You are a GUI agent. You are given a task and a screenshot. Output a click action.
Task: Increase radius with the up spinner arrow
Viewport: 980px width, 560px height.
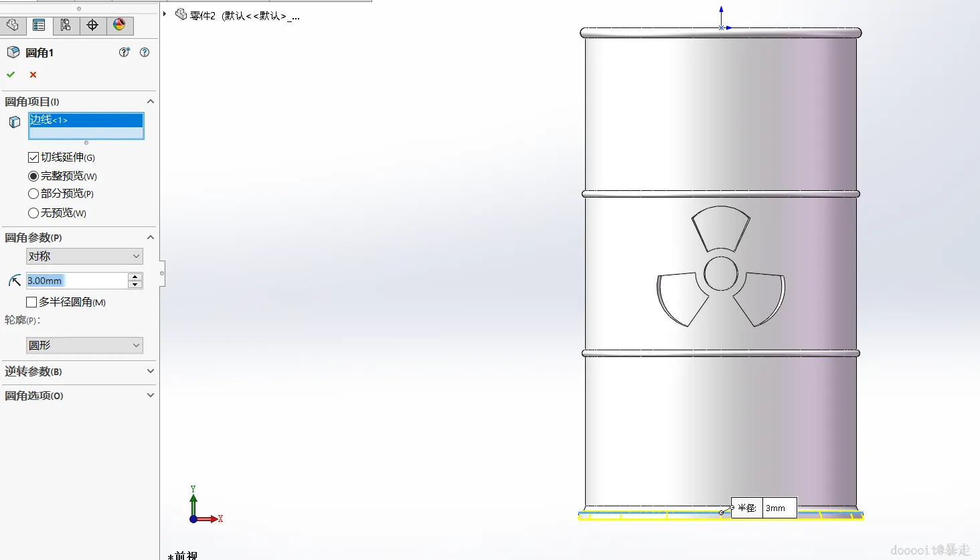135,277
